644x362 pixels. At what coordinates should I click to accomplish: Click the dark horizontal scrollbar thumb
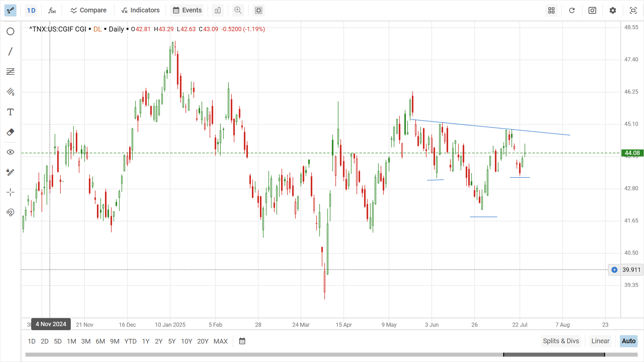click(x=554, y=355)
